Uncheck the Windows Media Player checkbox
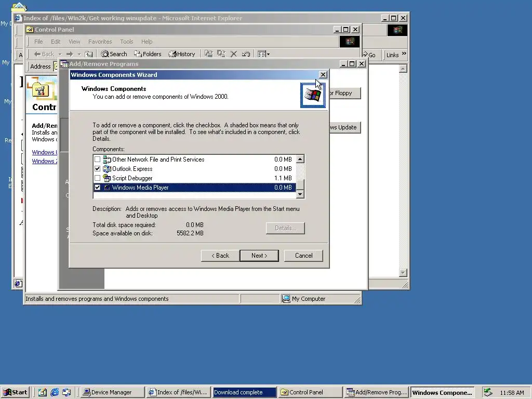 click(97, 187)
